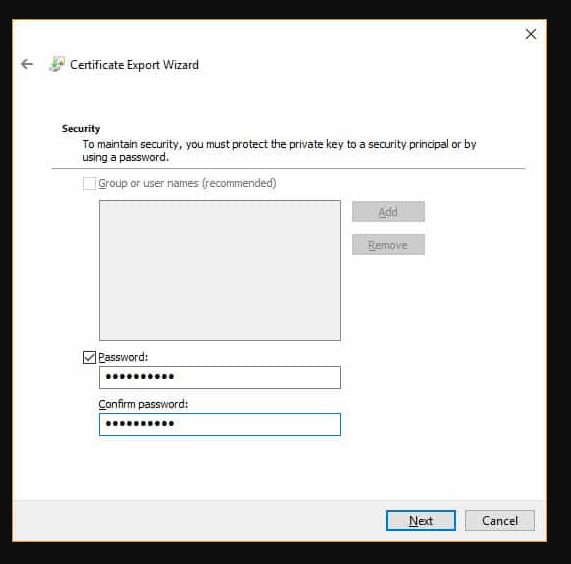This screenshot has width=571, height=564.
Task: Focus the Confirm password input field
Action: [220, 424]
